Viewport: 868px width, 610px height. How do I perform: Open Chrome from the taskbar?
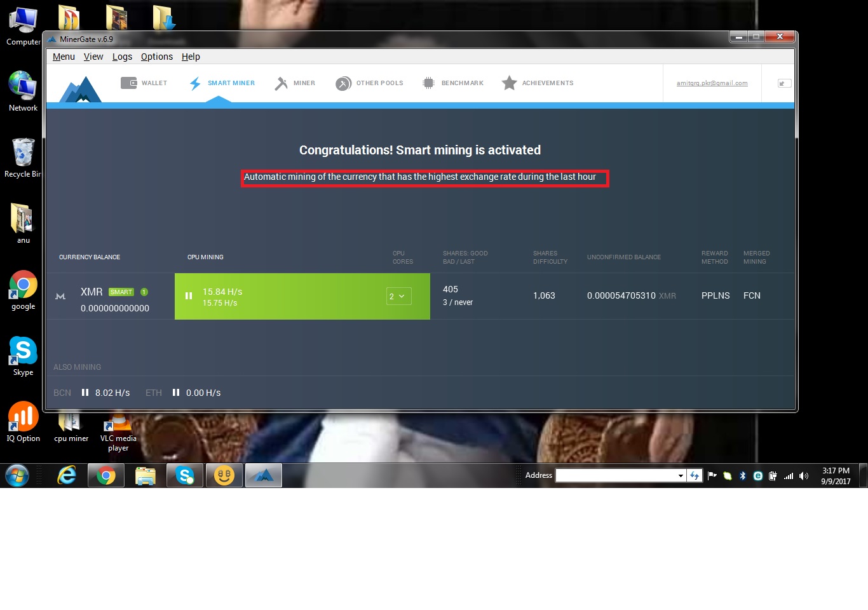(106, 475)
